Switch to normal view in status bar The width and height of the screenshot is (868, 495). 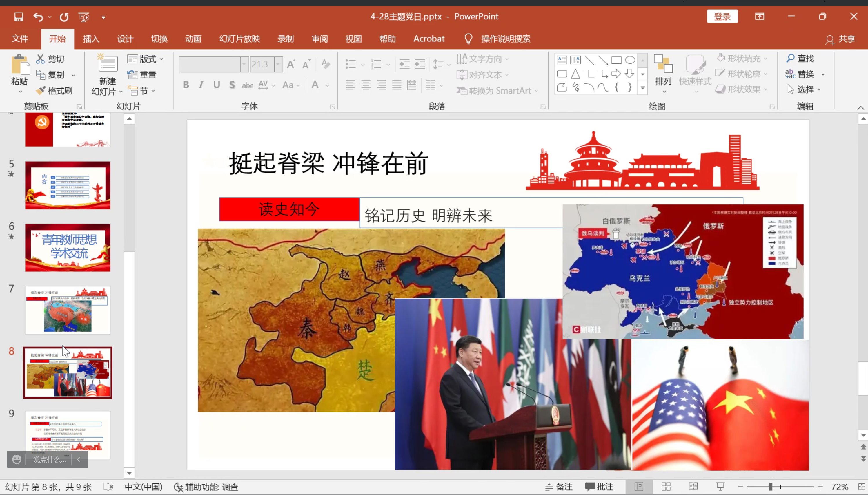tap(639, 487)
